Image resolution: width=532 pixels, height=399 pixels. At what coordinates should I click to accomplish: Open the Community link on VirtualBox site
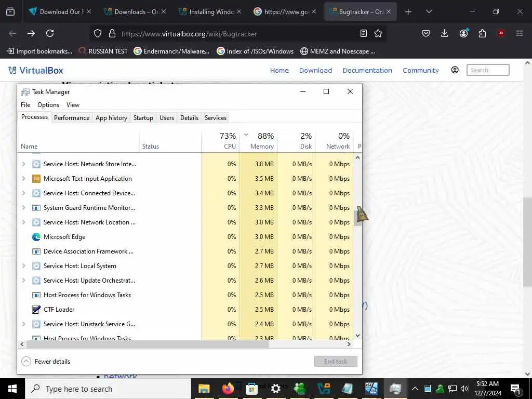[421, 70]
